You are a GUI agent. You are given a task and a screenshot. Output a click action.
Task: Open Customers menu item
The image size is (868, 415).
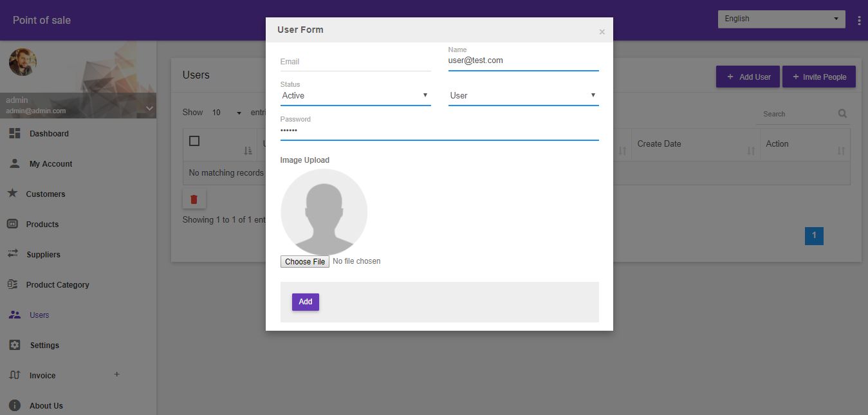pyautogui.click(x=46, y=194)
